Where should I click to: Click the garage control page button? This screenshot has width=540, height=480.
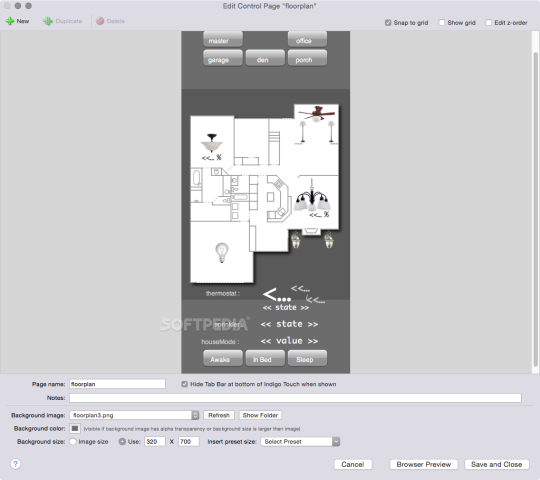(223, 58)
